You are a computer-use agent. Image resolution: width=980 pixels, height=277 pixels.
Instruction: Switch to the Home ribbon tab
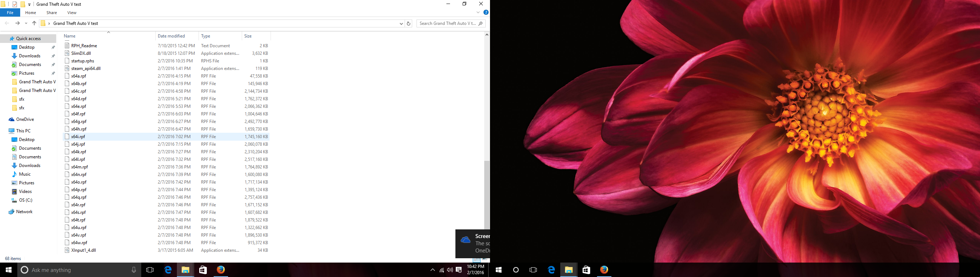pos(30,13)
